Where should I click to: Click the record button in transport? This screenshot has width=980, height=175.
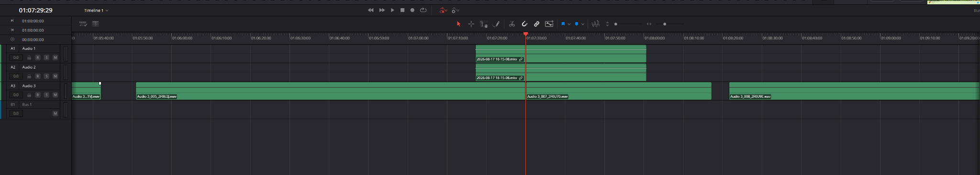coord(412,10)
